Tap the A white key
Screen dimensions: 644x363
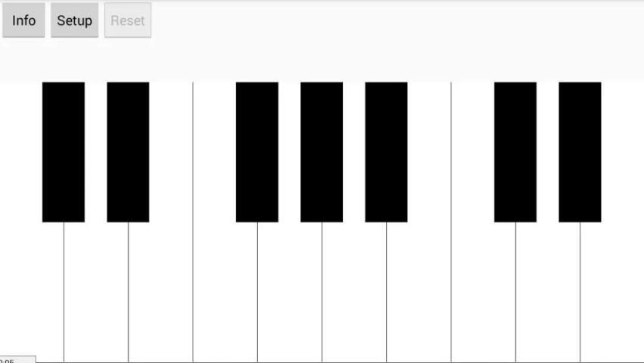click(x=354, y=292)
